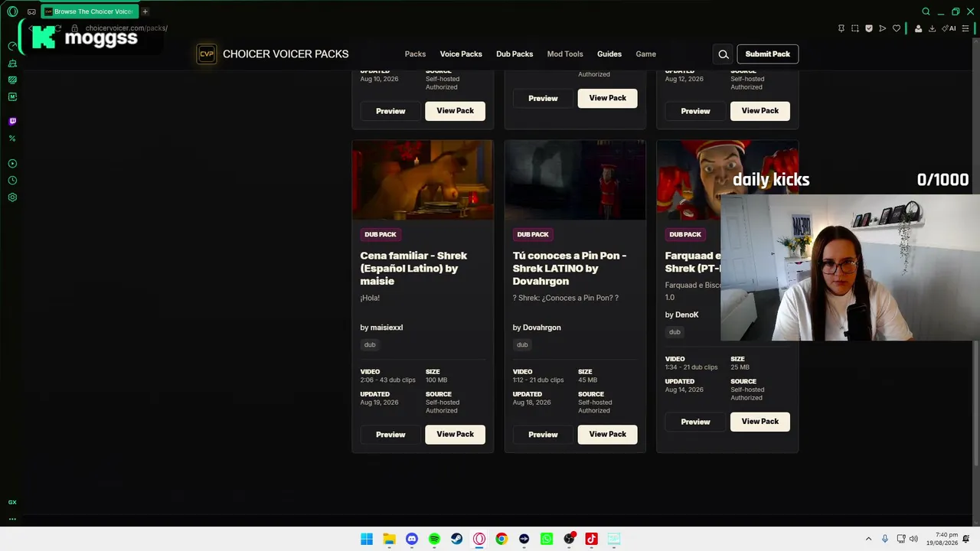Open the site search magnifier icon

[724, 54]
